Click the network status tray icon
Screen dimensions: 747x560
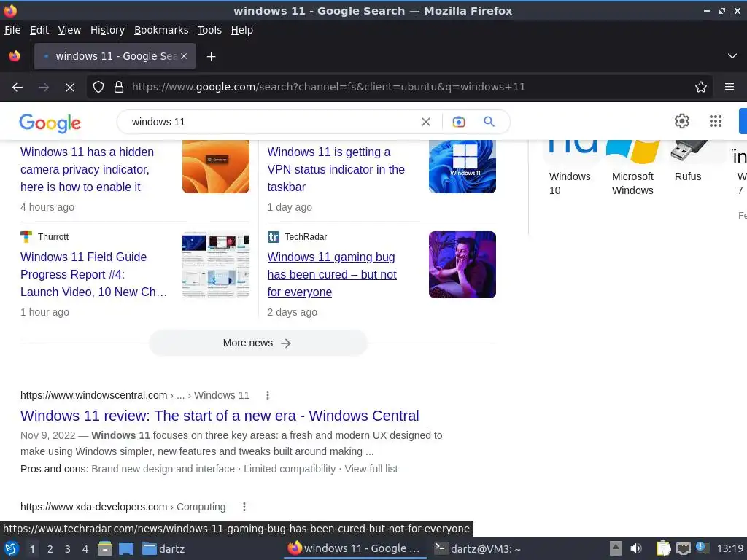(684, 548)
